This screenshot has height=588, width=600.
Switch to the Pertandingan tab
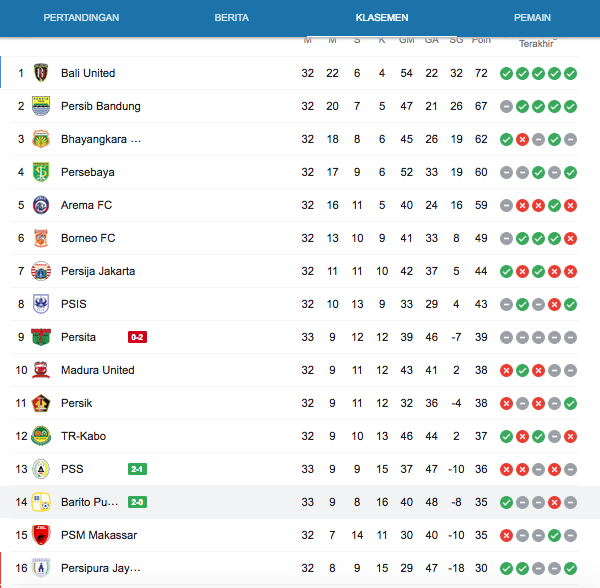click(x=81, y=18)
